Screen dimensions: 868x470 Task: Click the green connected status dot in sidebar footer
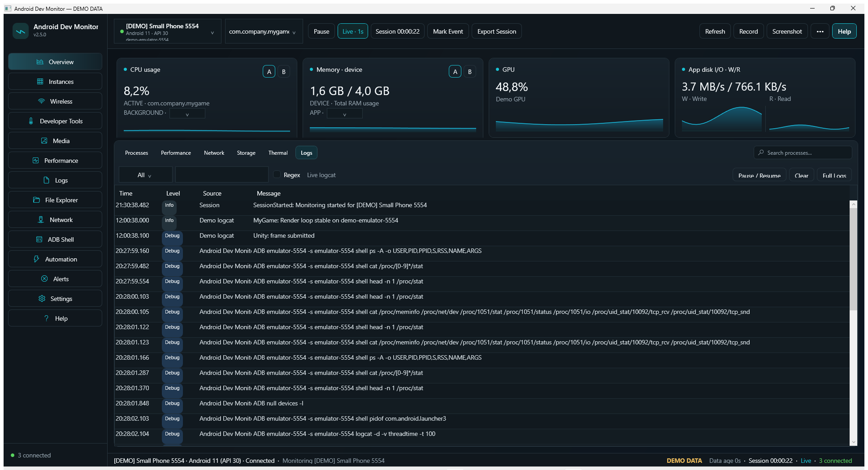[x=13, y=455]
